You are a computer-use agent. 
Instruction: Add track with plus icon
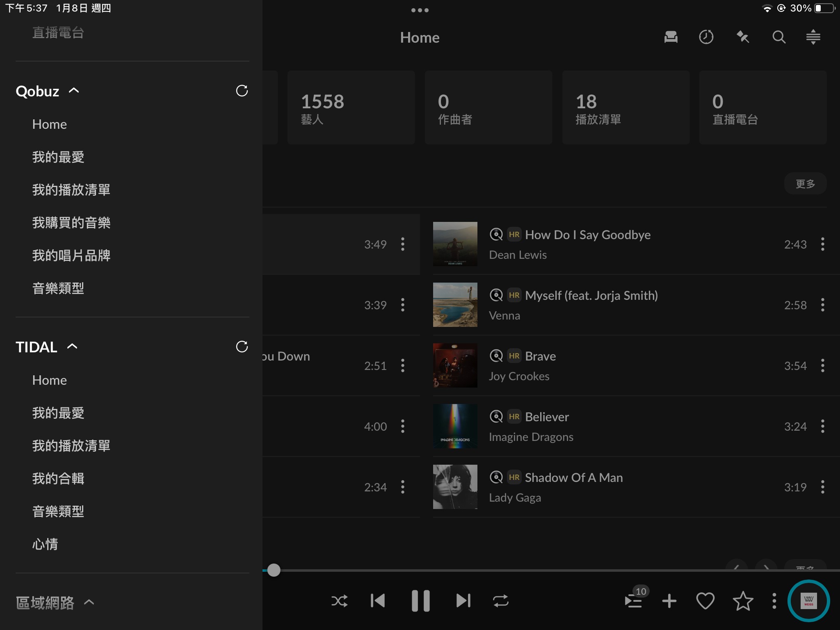(669, 601)
